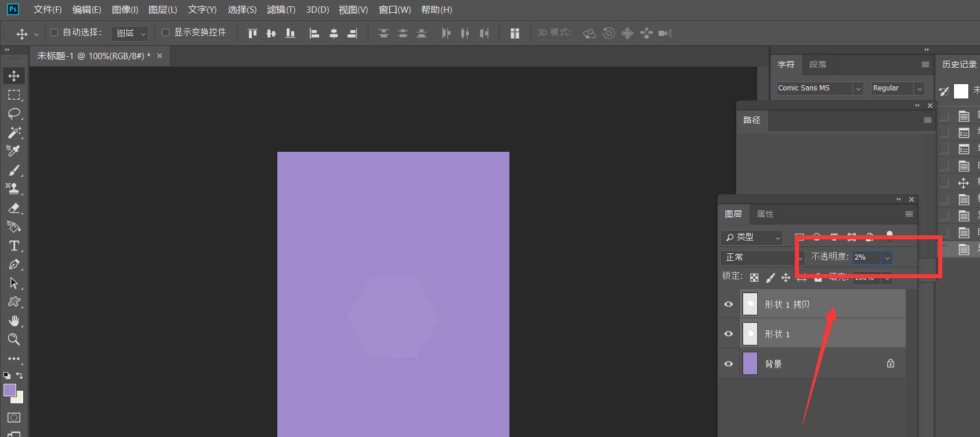Screen dimensions: 980x437
Task: Select the Eyedropper tool
Action: pyautogui.click(x=14, y=151)
